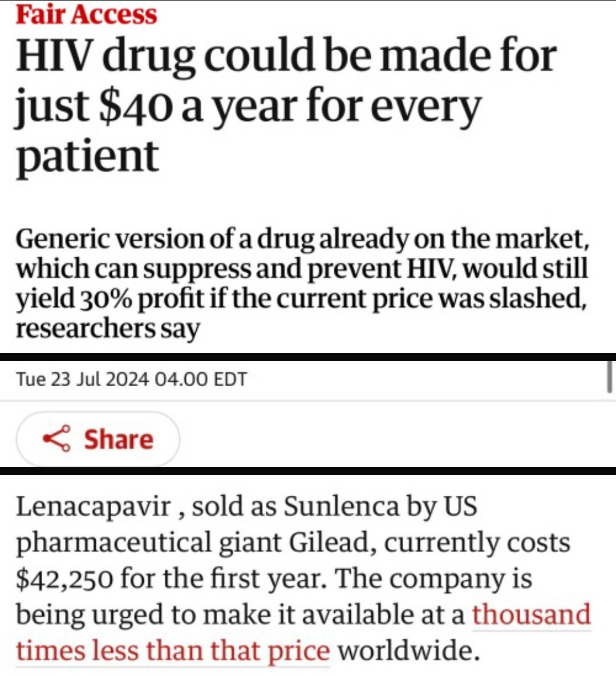The image size is (616, 676).
Task: Click the company name 'Gilead' in the paragraph
Action: click(x=329, y=542)
